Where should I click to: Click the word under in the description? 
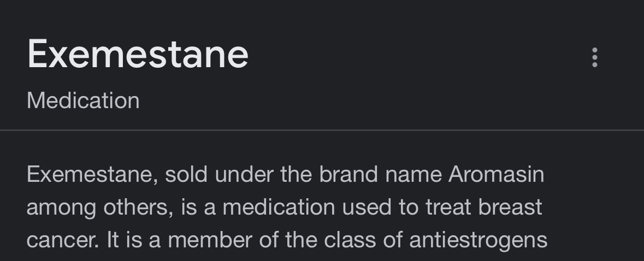coord(244,174)
